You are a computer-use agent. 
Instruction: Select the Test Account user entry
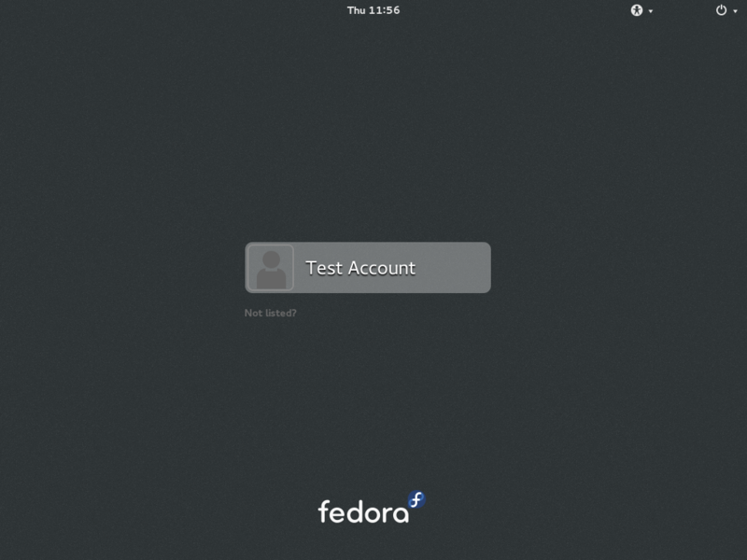368,268
